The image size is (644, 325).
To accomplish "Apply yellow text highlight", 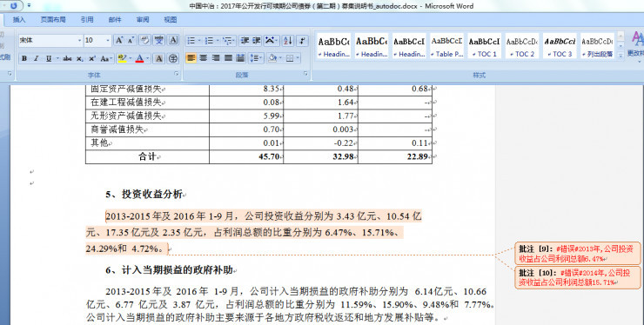I will point(122,59).
